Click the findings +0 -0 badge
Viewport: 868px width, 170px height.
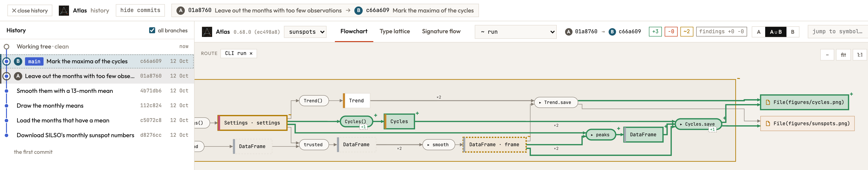pyautogui.click(x=721, y=32)
